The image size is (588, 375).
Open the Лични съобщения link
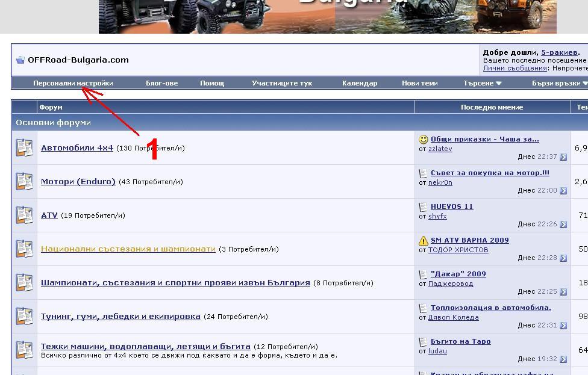click(x=515, y=68)
